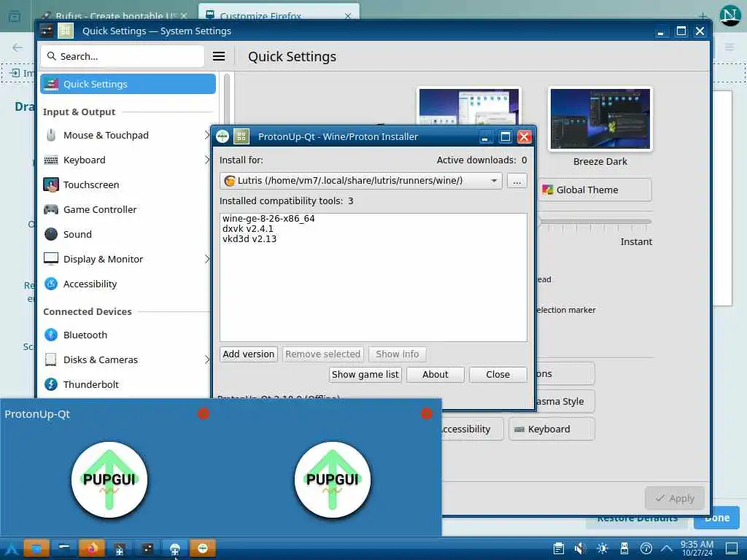Select vkd3d v2.13 in the list
This screenshot has width=747, height=560.
pos(249,239)
